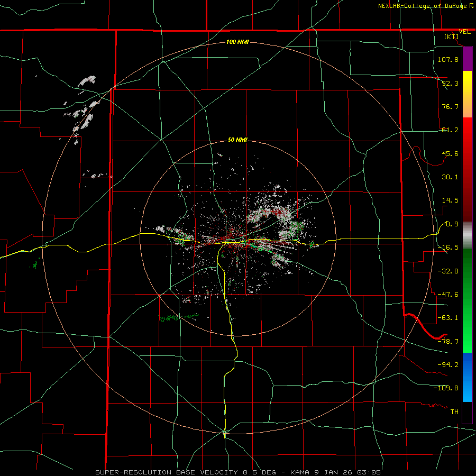Select the 30.1 legend value
Viewport: 476px width, 476px height.
[x=450, y=177]
